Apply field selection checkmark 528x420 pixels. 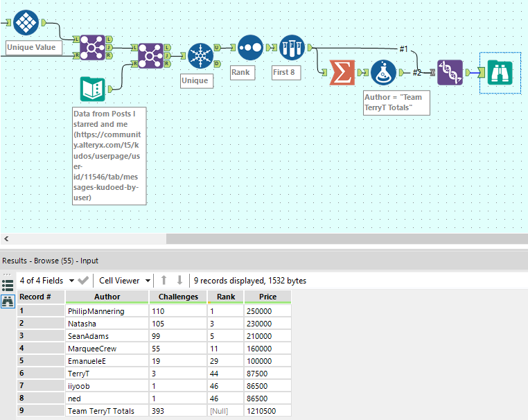coord(83,280)
